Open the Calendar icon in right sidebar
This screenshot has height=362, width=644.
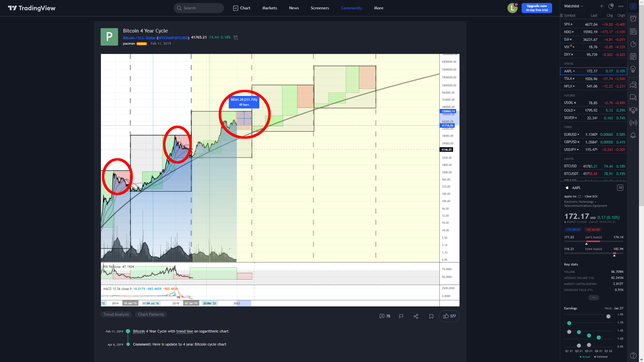pos(633,56)
